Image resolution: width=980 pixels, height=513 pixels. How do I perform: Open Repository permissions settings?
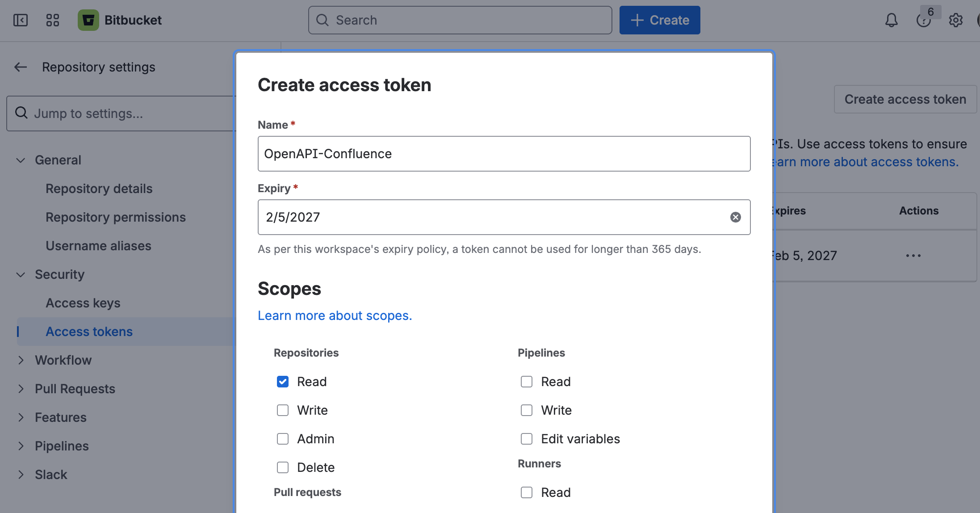pyautogui.click(x=115, y=217)
